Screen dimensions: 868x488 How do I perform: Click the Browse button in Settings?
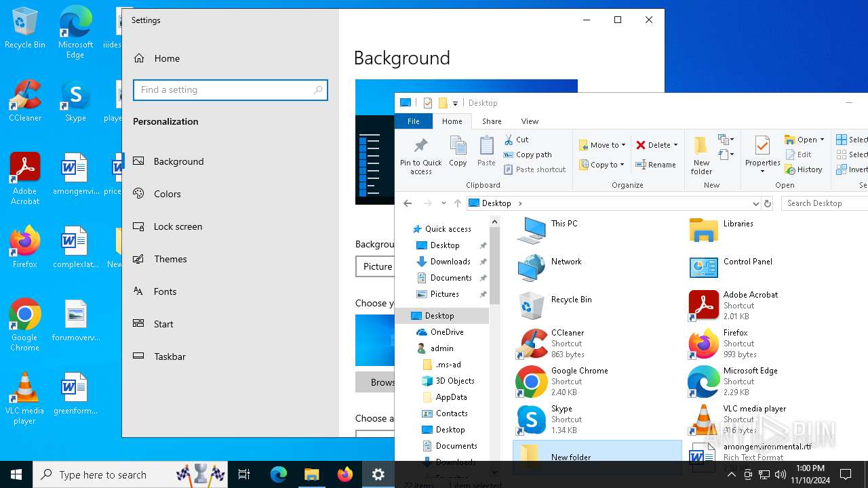pos(375,382)
